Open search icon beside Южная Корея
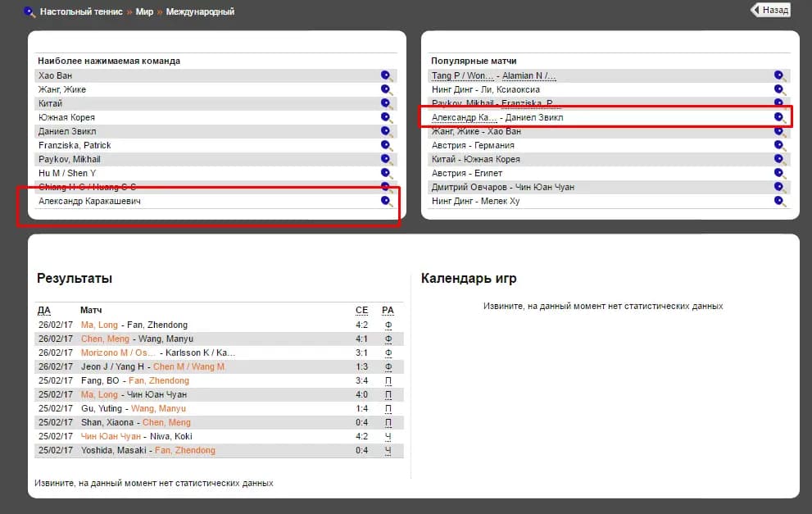The height and width of the screenshot is (514, 812). (x=386, y=117)
